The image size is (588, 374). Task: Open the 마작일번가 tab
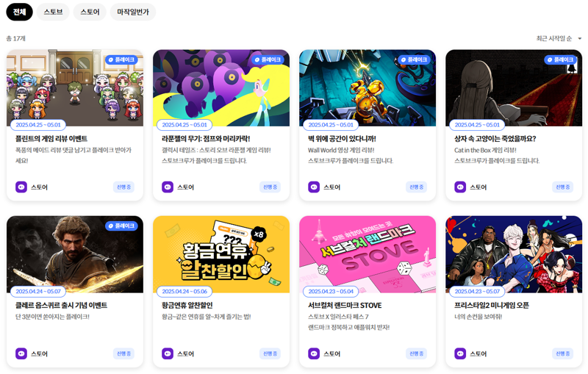pyautogui.click(x=133, y=12)
